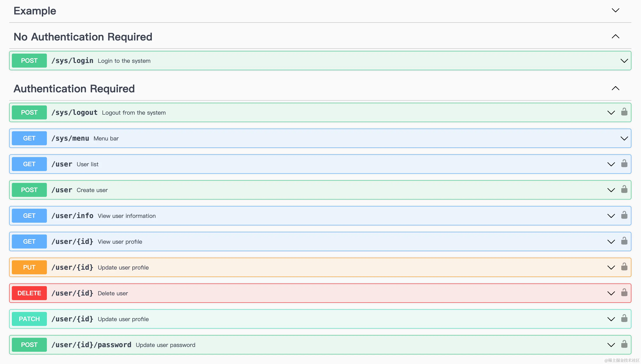Click lock icon on View user profile row
The width and height of the screenshot is (641, 364).
(624, 241)
